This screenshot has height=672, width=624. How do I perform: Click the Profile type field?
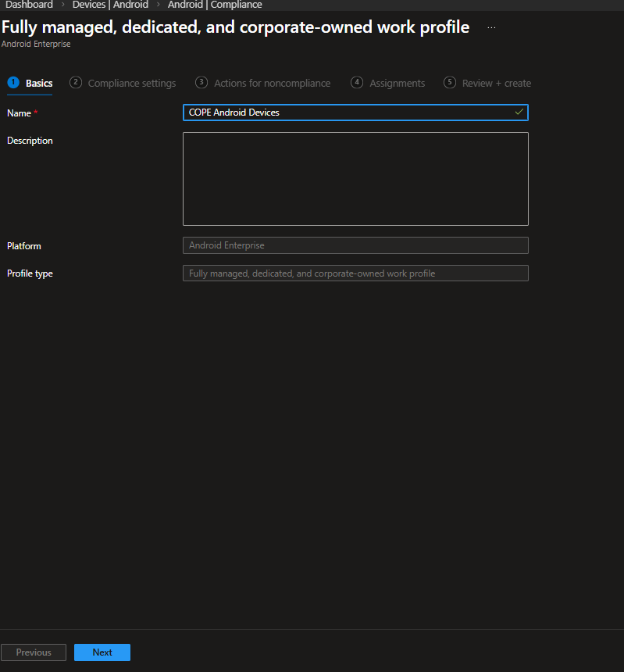355,273
